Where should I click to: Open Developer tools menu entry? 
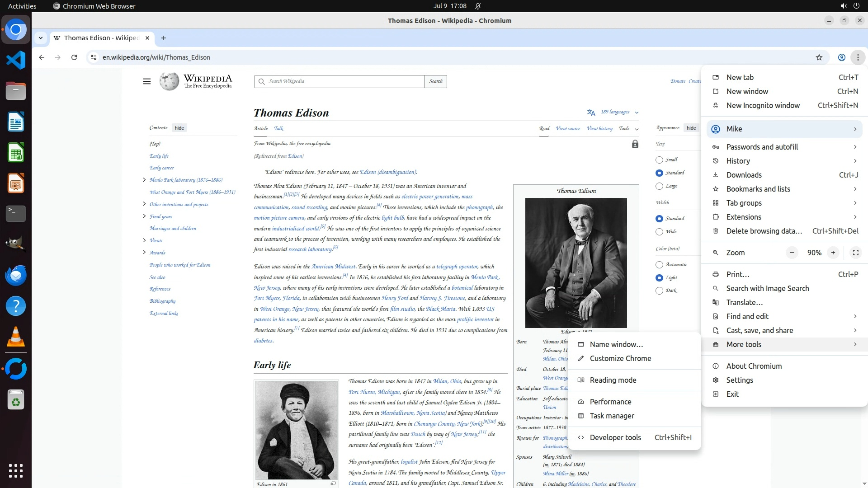click(x=615, y=437)
